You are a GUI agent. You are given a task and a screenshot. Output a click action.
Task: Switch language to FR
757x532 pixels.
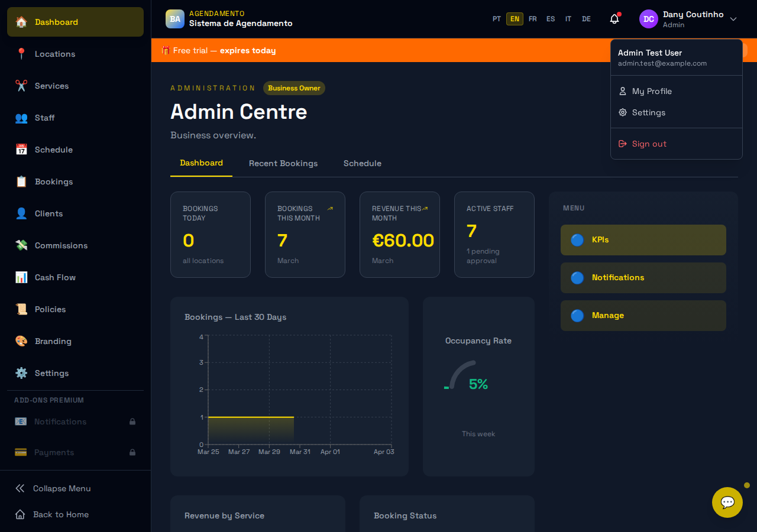click(x=533, y=19)
